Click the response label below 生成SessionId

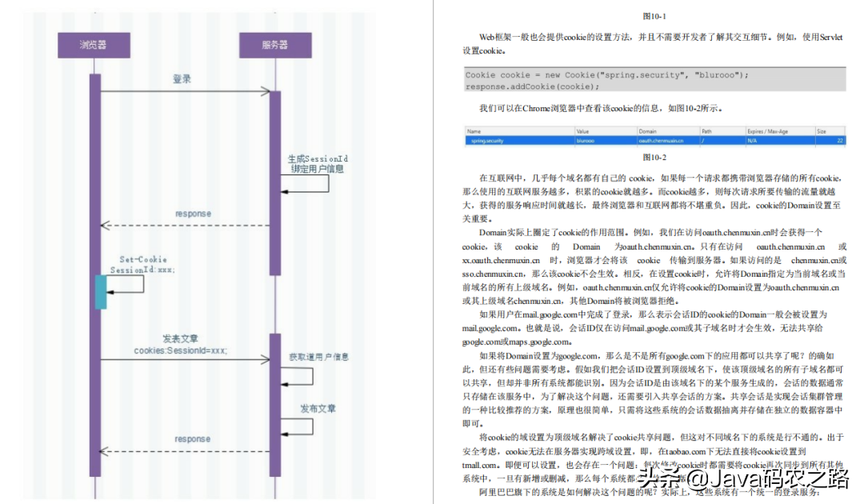(x=193, y=214)
